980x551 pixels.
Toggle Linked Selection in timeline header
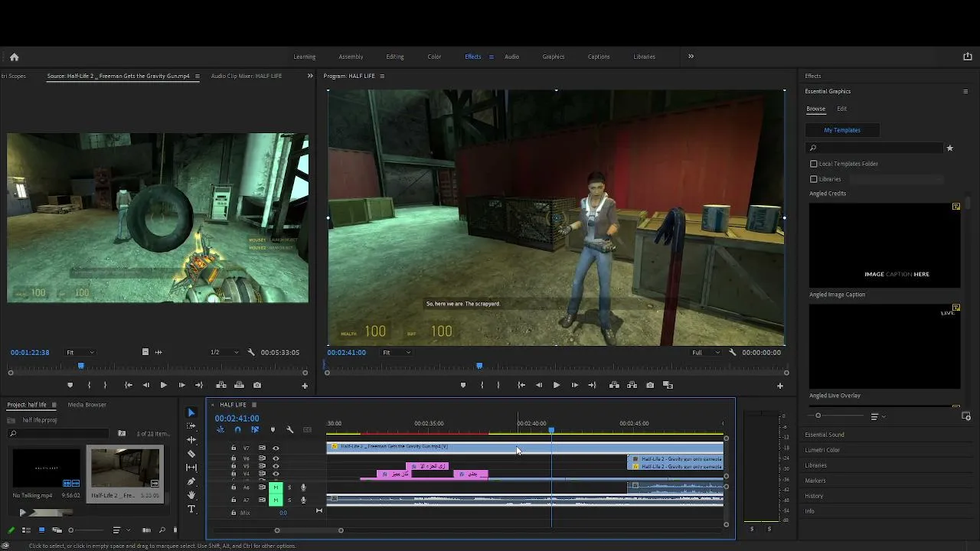tap(255, 430)
